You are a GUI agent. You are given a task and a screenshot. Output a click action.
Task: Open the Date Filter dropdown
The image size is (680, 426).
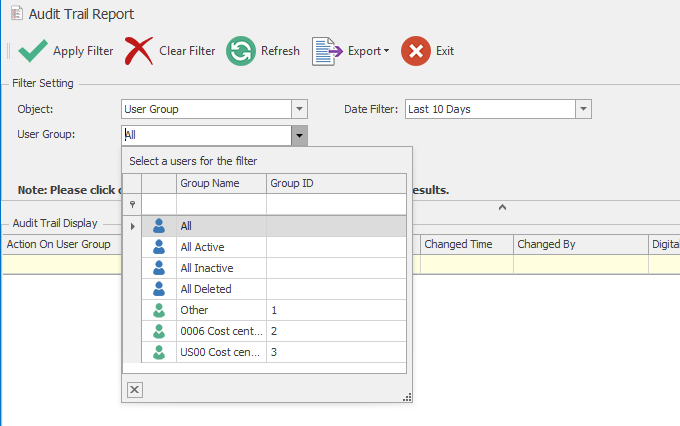click(584, 109)
